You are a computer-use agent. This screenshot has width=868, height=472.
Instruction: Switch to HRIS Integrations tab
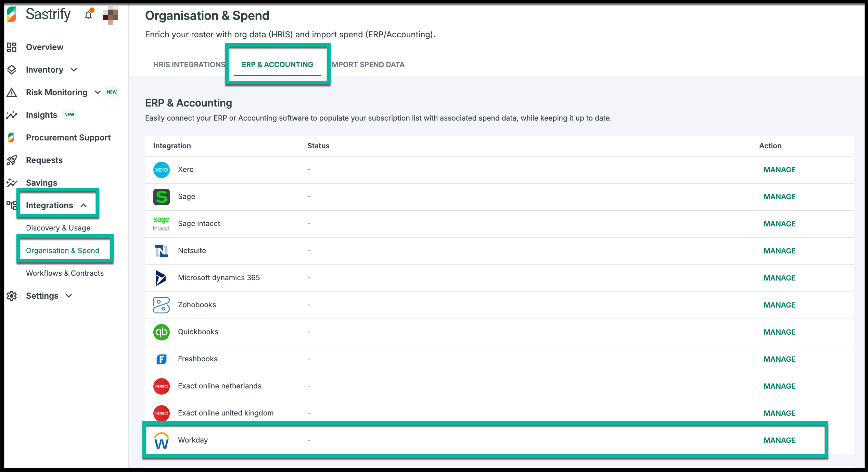click(189, 64)
